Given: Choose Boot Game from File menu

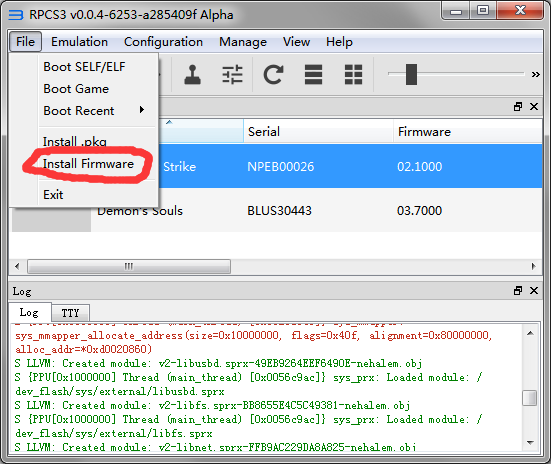Looking at the screenshot, I should click(76, 89).
